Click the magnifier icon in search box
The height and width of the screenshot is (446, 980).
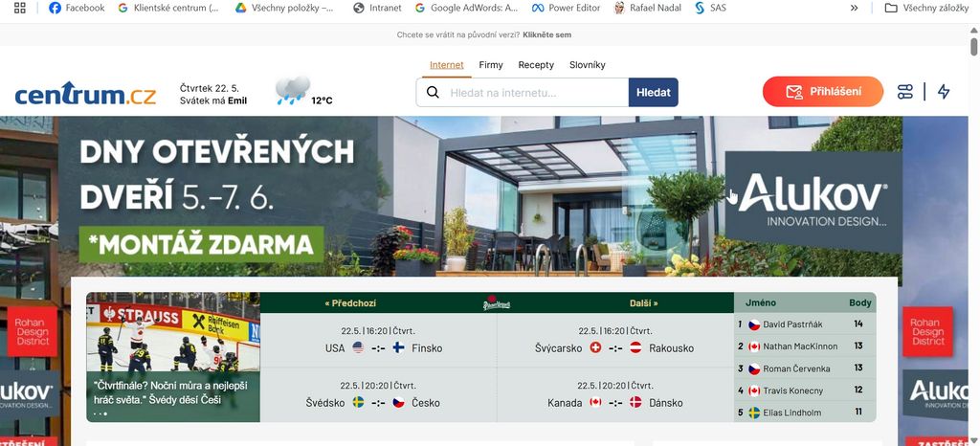pyautogui.click(x=433, y=93)
